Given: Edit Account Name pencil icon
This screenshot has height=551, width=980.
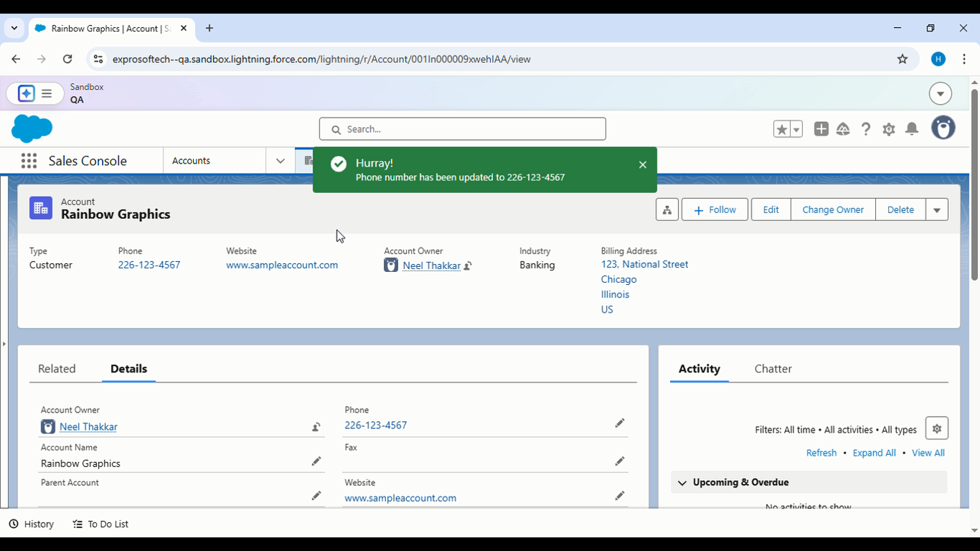Looking at the screenshot, I should pyautogui.click(x=316, y=461).
